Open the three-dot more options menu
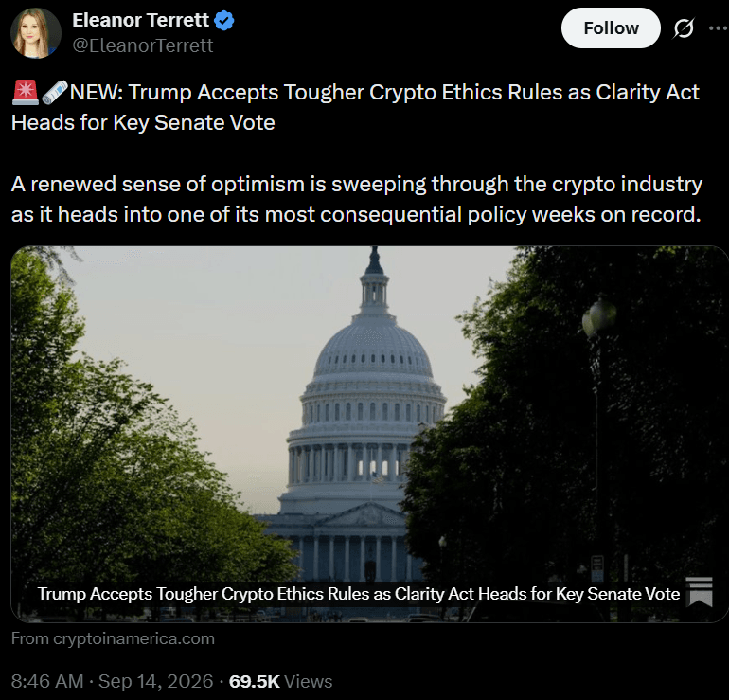 click(x=719, y=27)
